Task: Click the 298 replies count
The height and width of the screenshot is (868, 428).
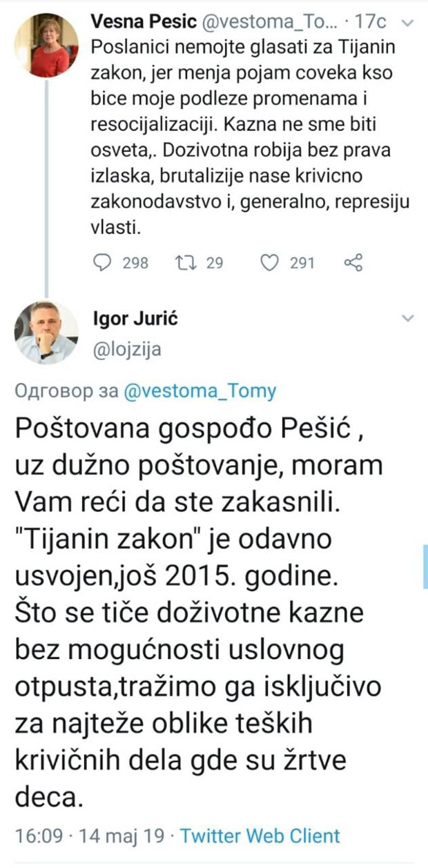Action: tap(135, 263)
